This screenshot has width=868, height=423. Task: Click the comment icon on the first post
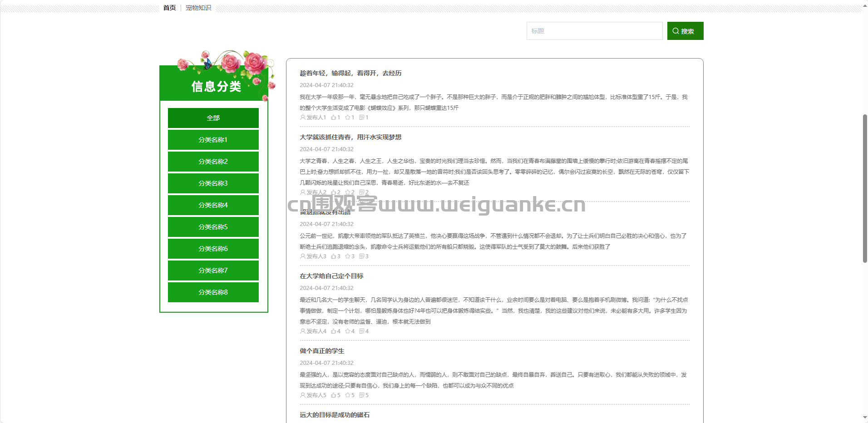click(x=361, y=118)
